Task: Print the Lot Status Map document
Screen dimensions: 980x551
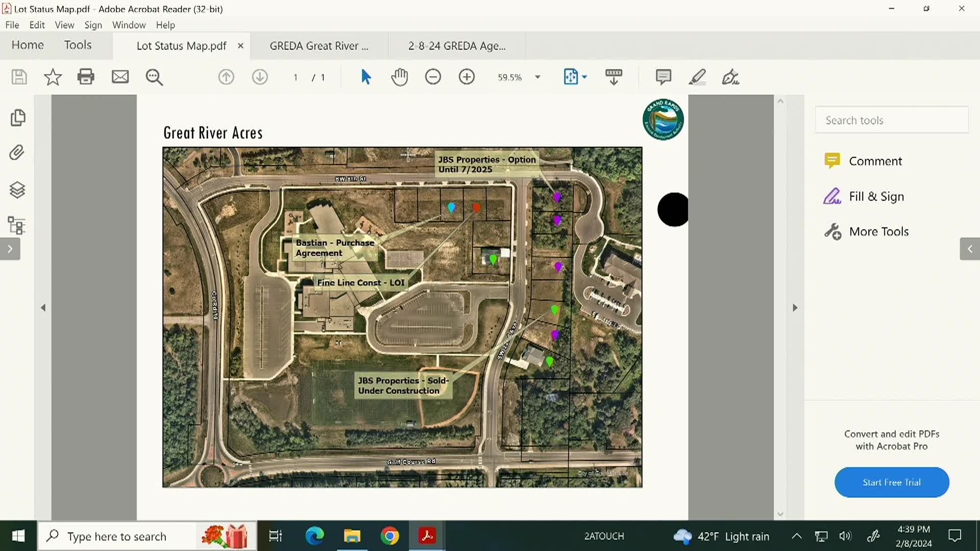Action: click(86, 77)
